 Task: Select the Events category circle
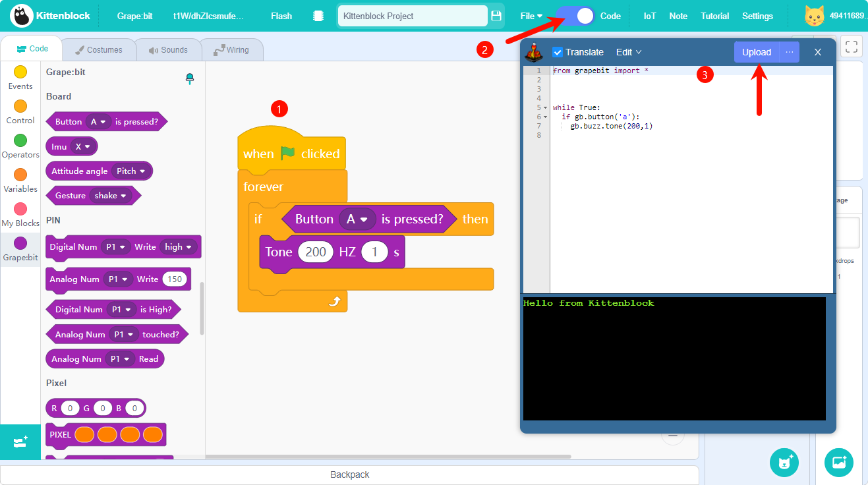[20, 72]
